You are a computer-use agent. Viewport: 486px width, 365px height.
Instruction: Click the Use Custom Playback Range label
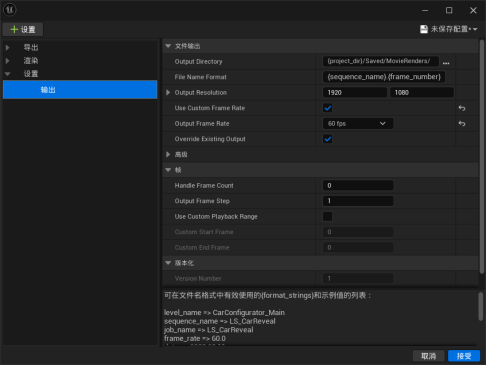[216, 217]
